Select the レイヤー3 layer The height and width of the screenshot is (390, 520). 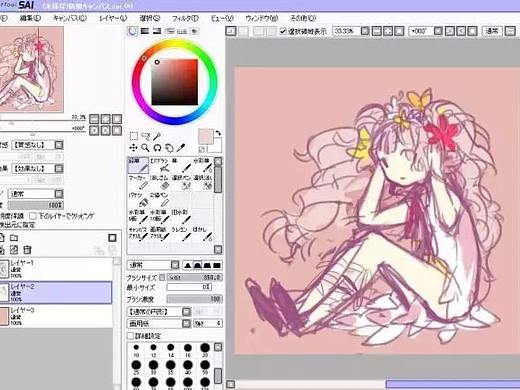click(56, 316)
